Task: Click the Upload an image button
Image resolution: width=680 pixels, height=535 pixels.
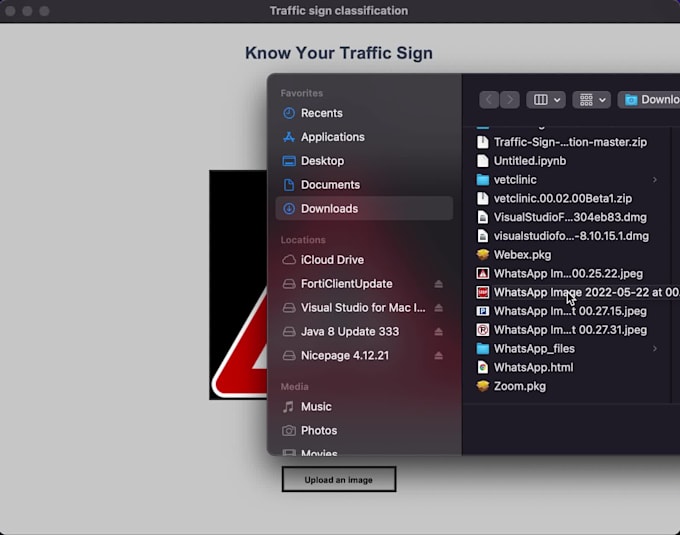Action: coord(339,480)
